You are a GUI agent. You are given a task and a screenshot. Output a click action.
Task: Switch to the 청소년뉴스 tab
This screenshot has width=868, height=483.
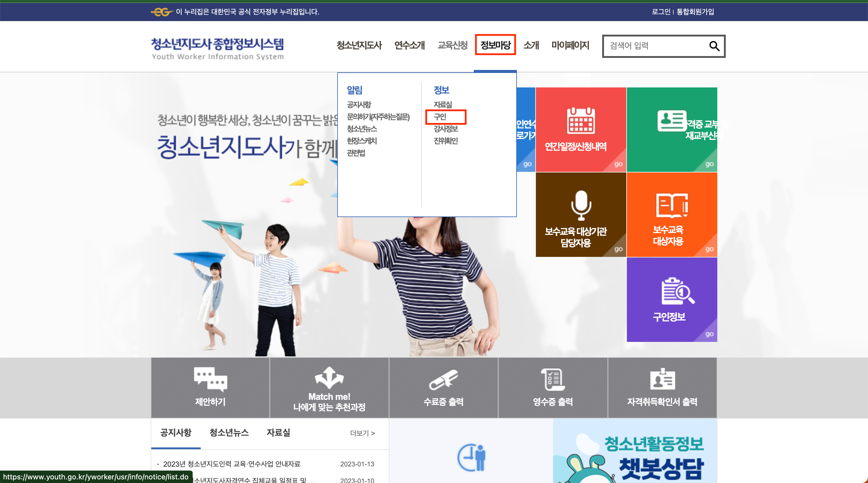coord(229,432)
